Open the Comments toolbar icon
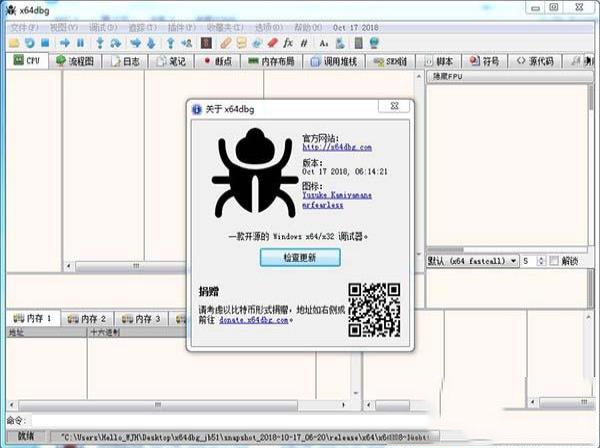 (x=241, y=43)
